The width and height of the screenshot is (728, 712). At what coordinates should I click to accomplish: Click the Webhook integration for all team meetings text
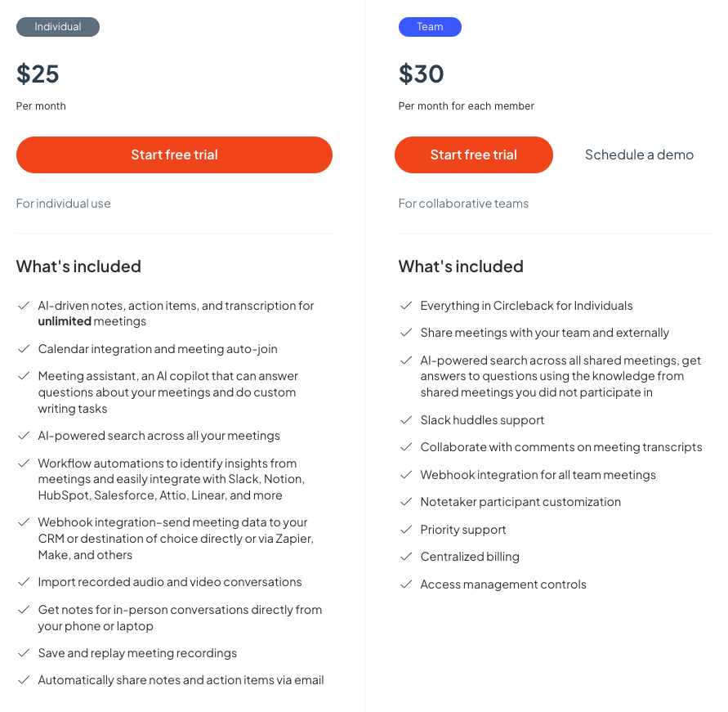[538, 475]
